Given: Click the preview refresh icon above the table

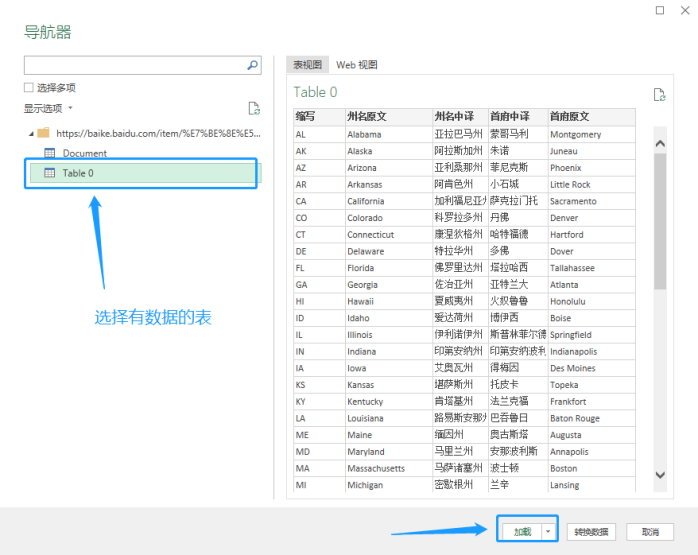Looking at the screenshot, I should (658, 95).
